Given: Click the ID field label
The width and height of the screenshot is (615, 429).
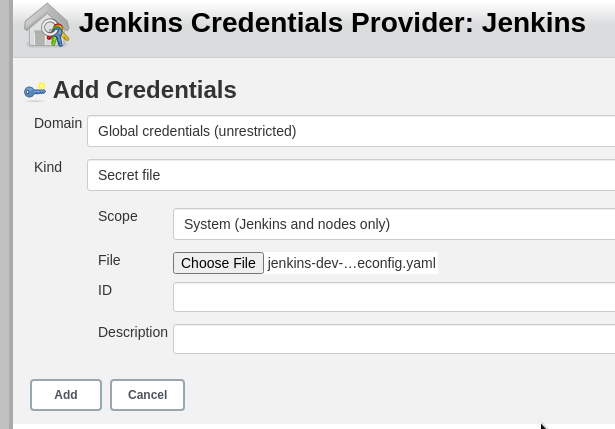Looking at the screenshot, I should [x=105, y=290].
